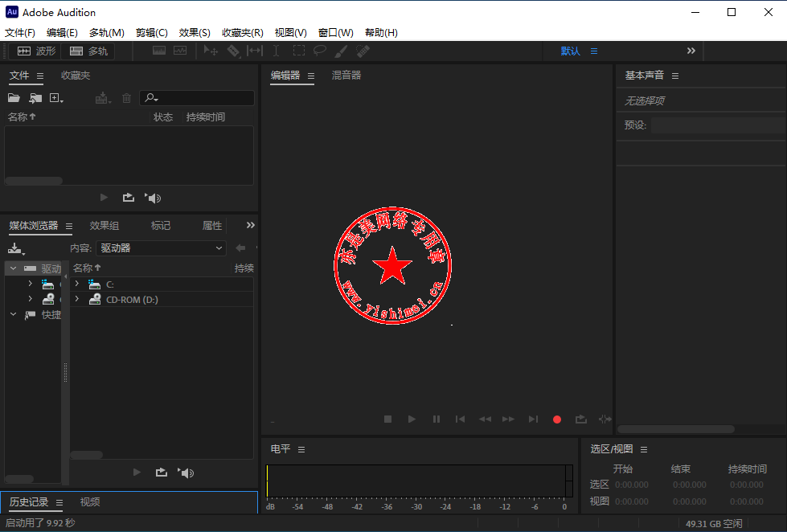Click the Files panel search field
This screenshot has width=787, height=532.
(197, 98)
